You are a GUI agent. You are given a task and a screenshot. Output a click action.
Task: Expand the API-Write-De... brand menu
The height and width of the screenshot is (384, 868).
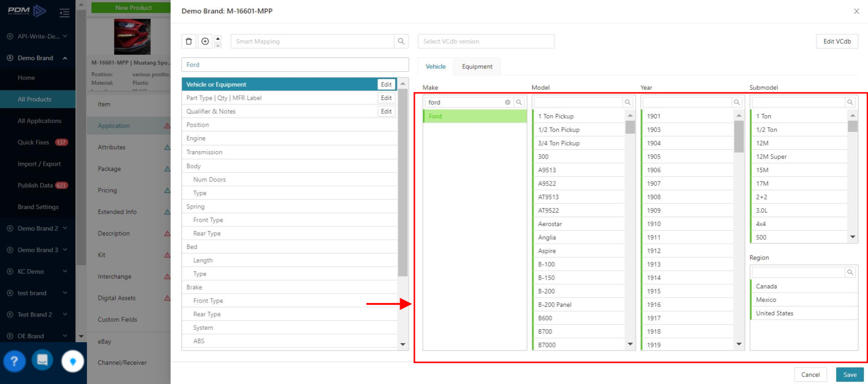coord(38,36)
